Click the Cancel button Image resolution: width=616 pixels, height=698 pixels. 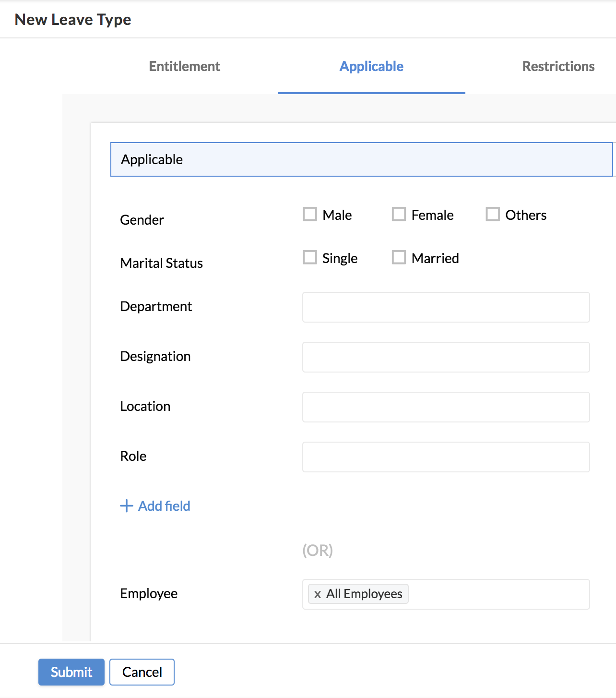pyautogui.click(x=142, y=672)
